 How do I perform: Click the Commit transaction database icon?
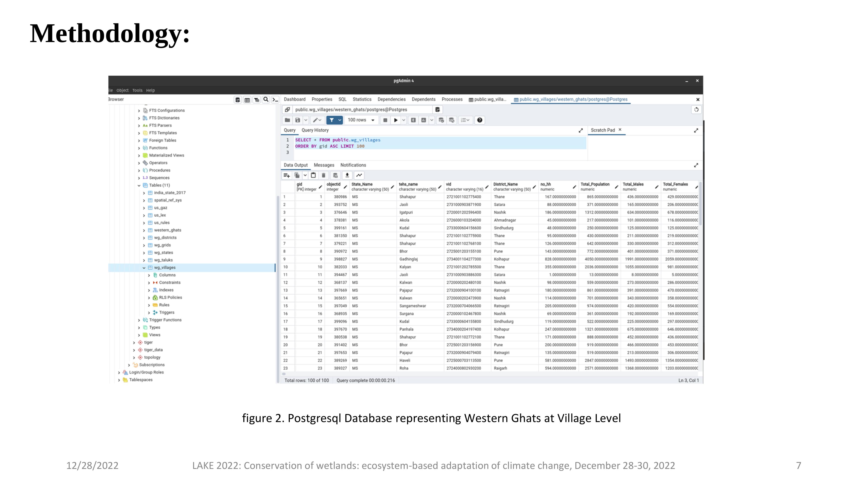(441, 120)
